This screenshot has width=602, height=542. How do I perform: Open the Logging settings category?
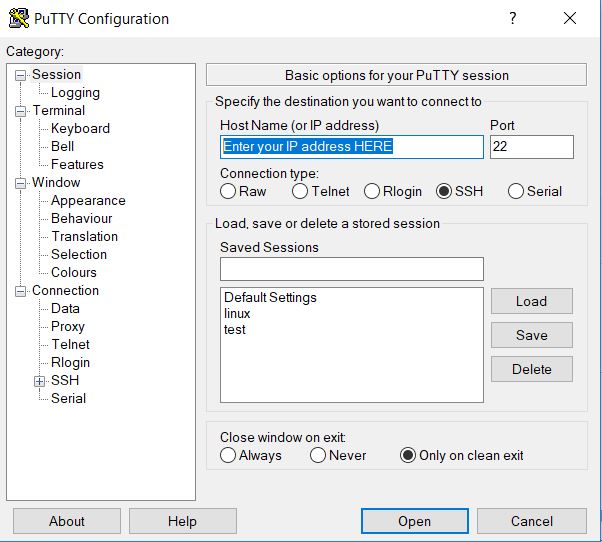[75, 92]
